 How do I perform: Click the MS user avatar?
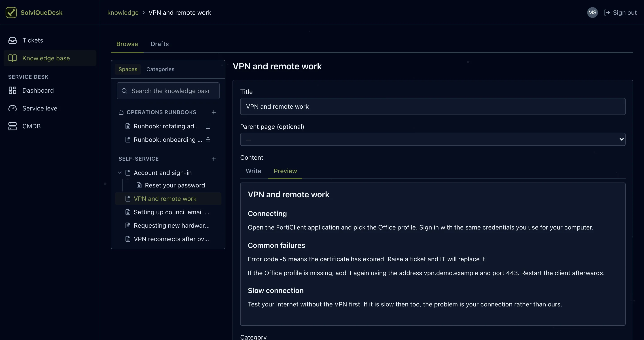592,13
